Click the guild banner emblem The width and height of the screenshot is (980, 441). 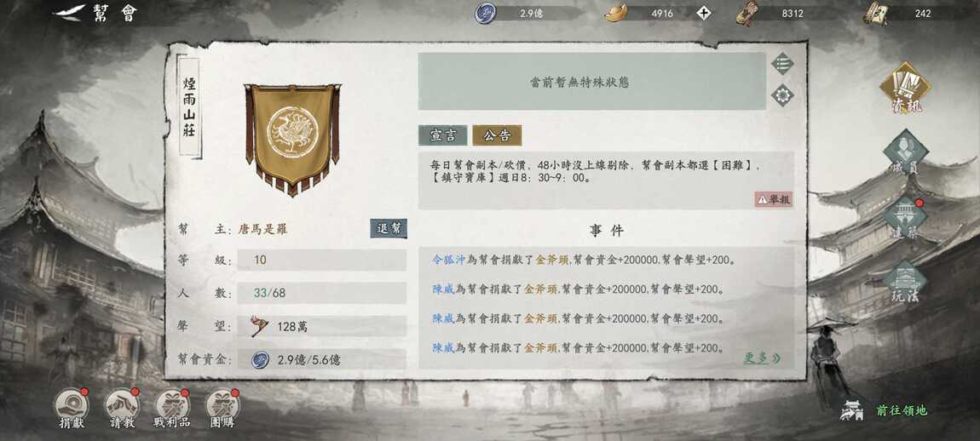click(x=292, y=140)
